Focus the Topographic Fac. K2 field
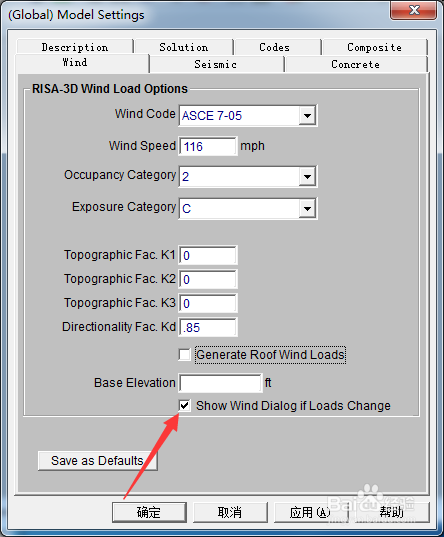Screen dimensions: 444x537 click(x=208, y=279)
